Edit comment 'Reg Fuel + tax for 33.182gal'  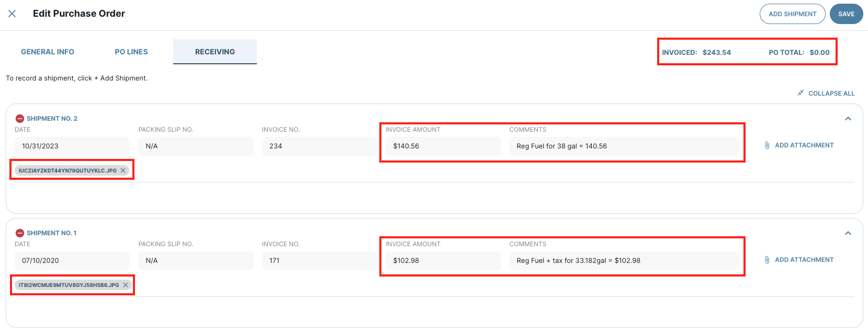click(x=624, y=261)
